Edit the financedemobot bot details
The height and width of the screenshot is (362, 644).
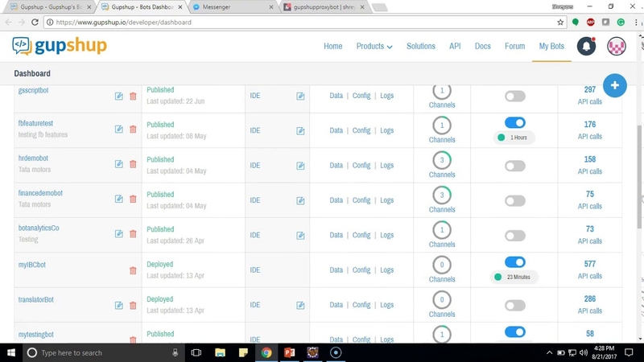[x=118, y=199]
